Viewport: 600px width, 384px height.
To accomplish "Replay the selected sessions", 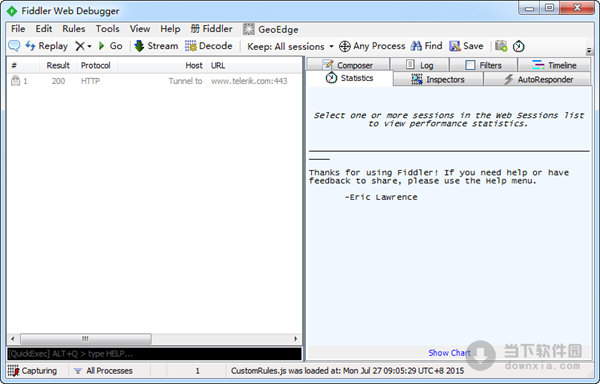I will (47, 46).
